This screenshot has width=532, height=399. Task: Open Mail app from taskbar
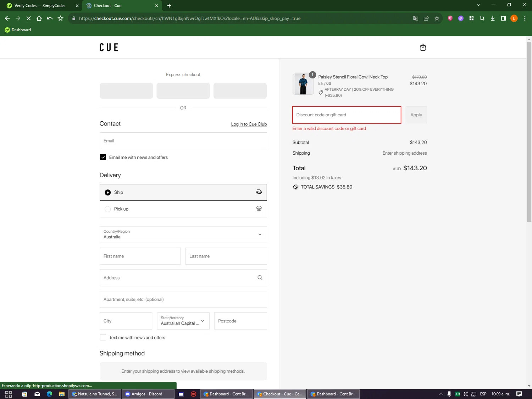tap(37, 394)
